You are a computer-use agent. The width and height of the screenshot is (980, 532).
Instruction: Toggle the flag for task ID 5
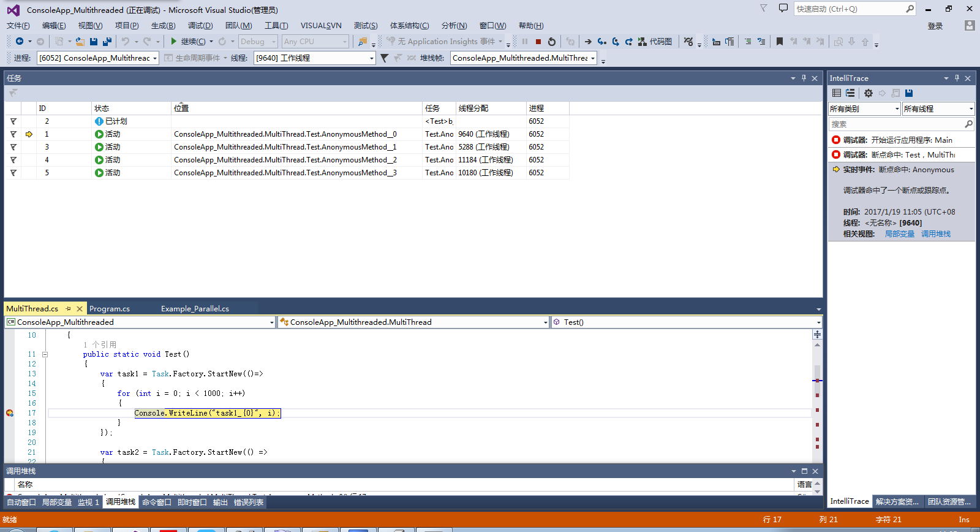tap(13, 173)
